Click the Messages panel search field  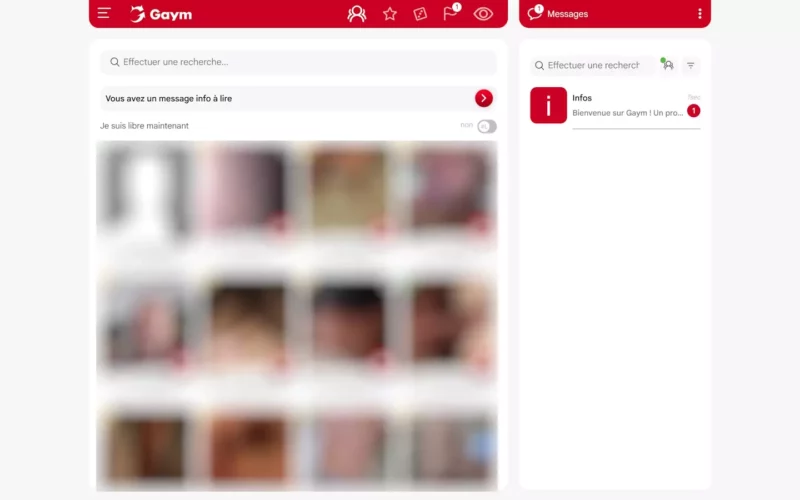click(593, 65)
